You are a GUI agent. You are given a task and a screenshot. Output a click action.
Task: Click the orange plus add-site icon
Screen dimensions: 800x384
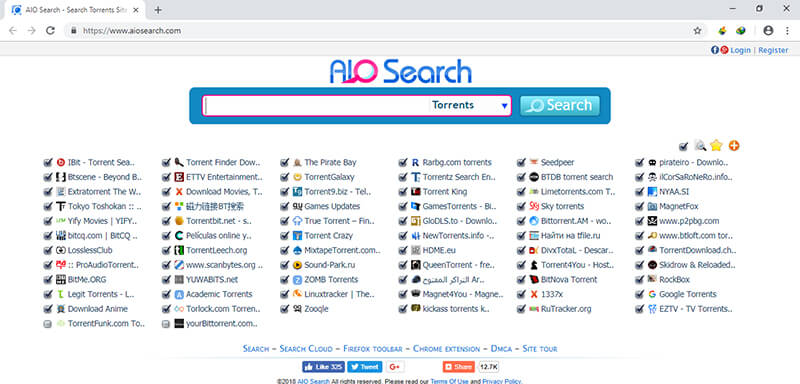[x=734, y=146]
